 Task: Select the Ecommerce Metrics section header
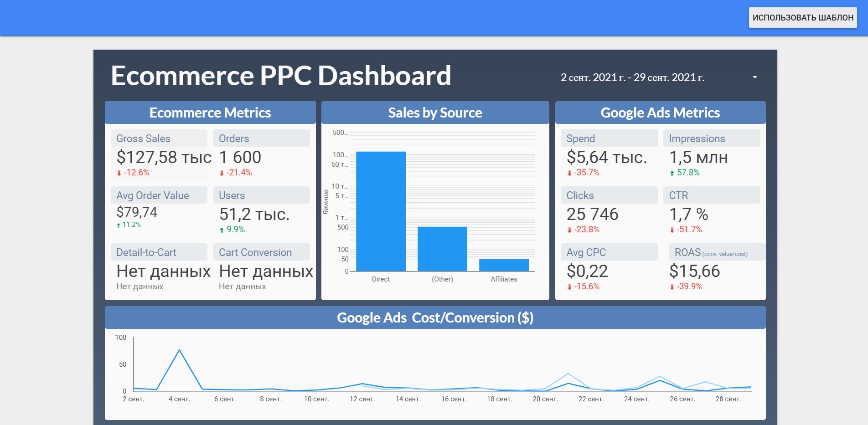(x=210, y=113)
